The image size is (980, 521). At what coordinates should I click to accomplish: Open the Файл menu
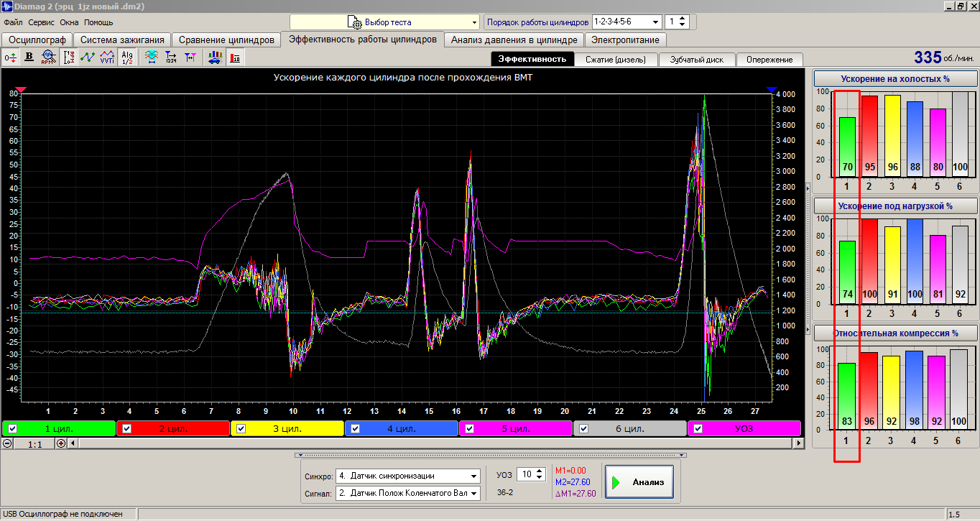point(13,22)
